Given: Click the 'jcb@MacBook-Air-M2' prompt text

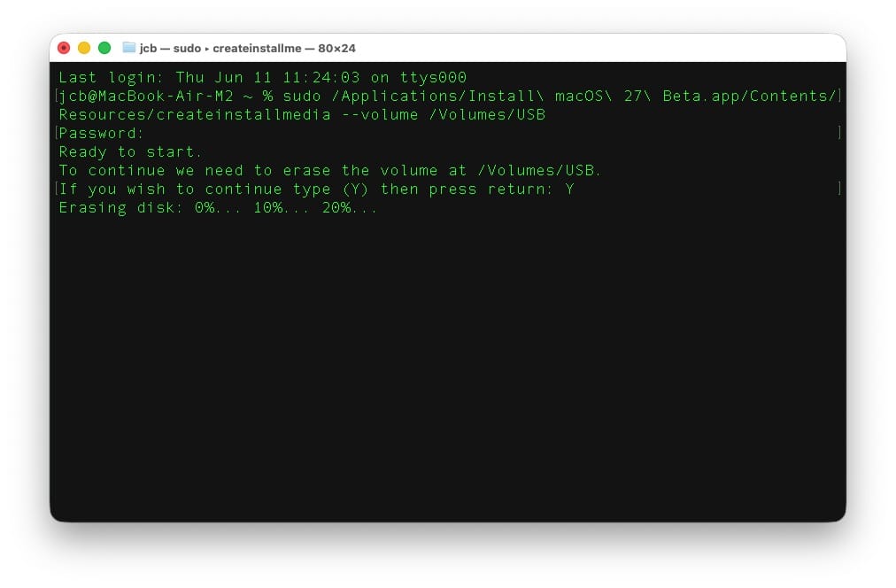Looking at the screenshot, I should (146, 96).
